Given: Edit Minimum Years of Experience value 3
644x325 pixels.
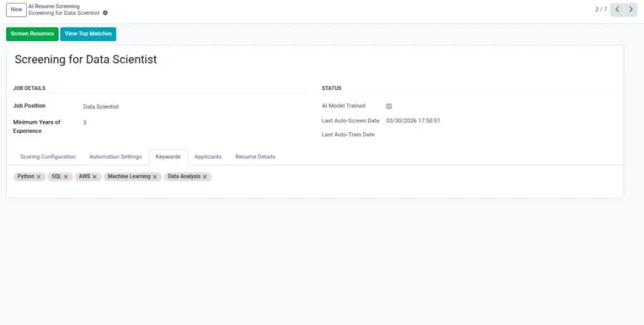Looking at the screenshot, I should [x=85, y=123].
